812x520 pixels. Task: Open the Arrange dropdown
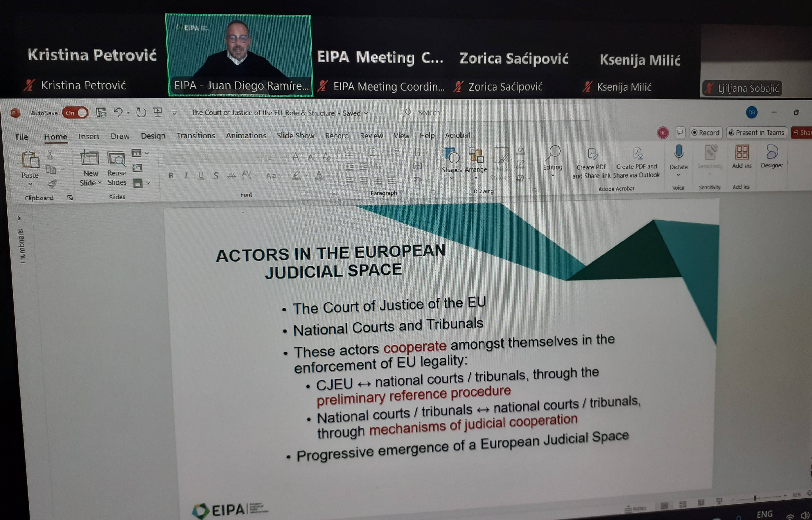coord(476,163)
